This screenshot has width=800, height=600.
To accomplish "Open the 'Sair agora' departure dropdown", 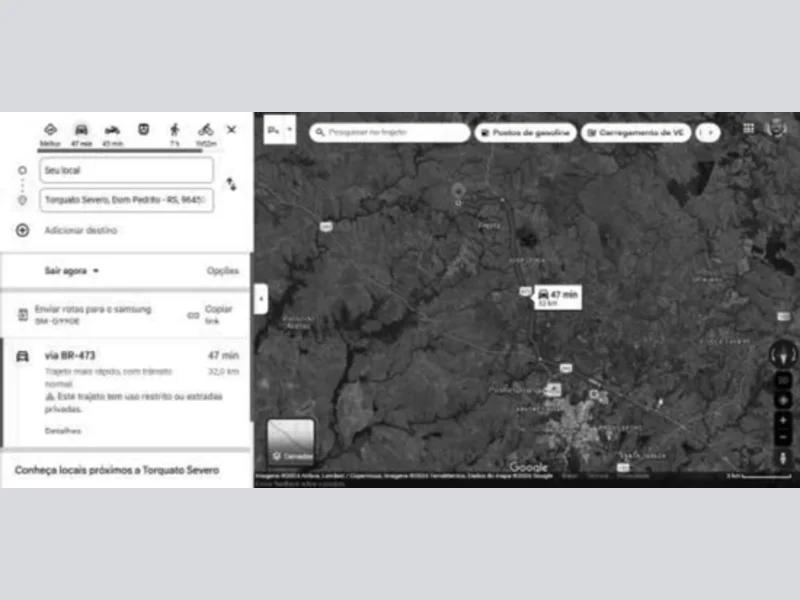I will pos(71,271).
